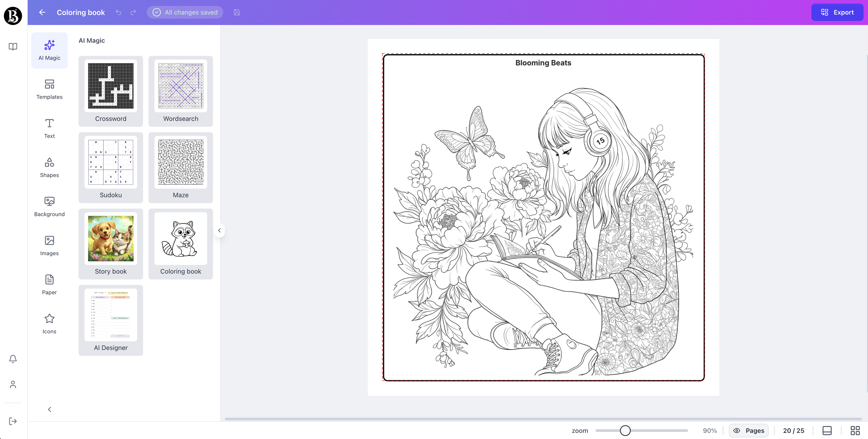
Task: Click the zoom slider handle
Action: pos(625,431)
